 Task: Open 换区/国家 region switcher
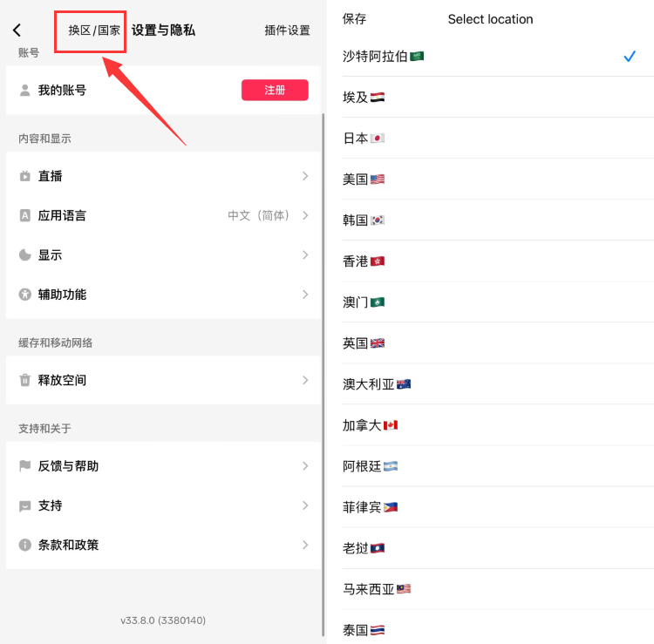[94, 31]
